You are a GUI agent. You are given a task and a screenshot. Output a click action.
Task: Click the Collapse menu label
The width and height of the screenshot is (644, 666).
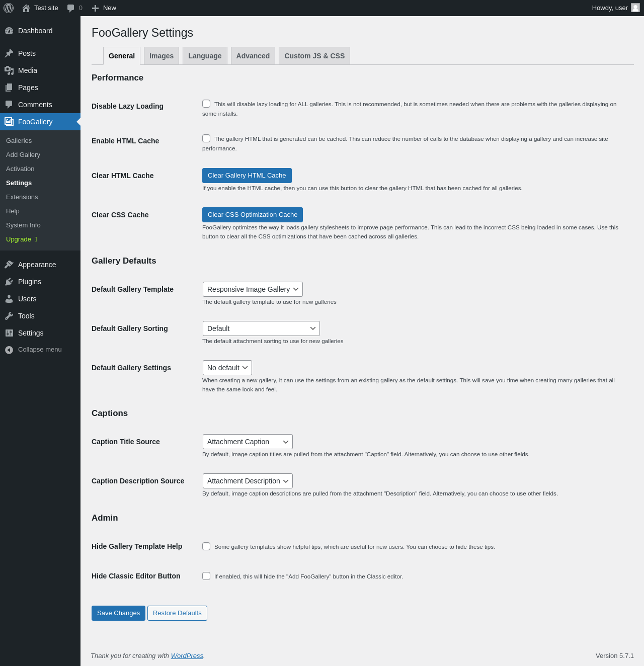click(40, 350)
